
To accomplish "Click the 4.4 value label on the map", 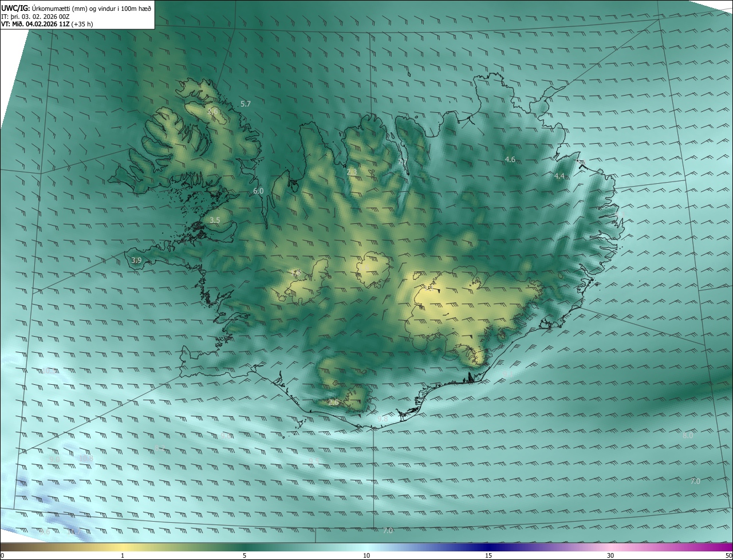I will coord(559,176).
